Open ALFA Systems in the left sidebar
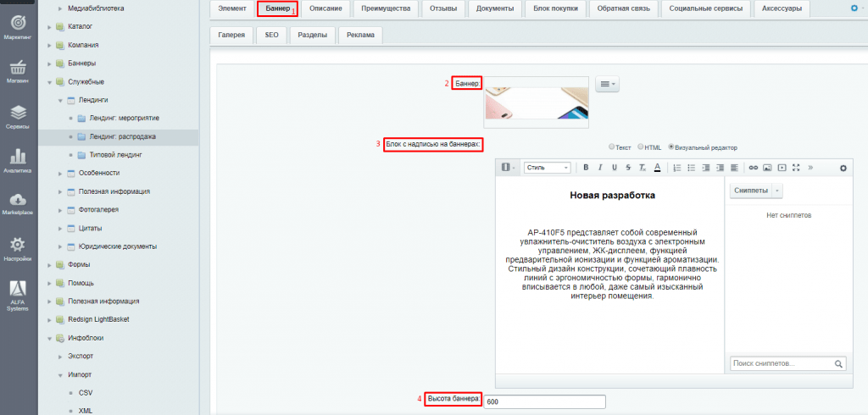 tap(17, 296)
